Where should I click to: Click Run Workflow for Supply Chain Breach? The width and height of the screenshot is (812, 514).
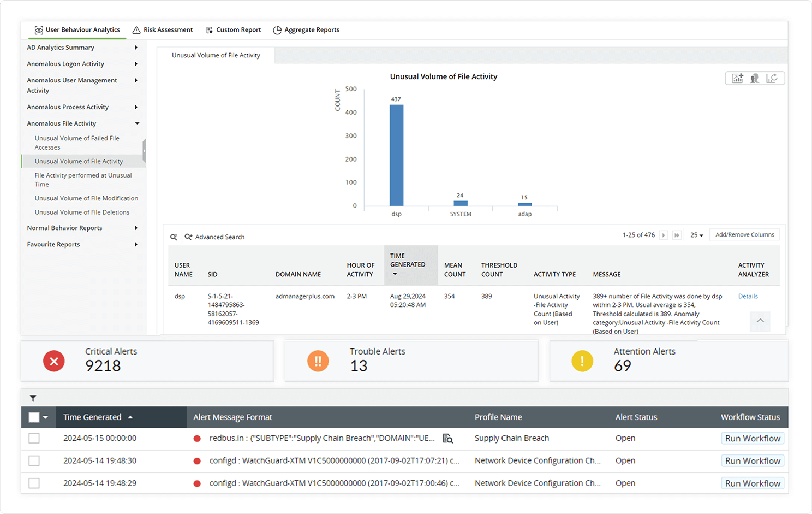click(x=753, y=439)
